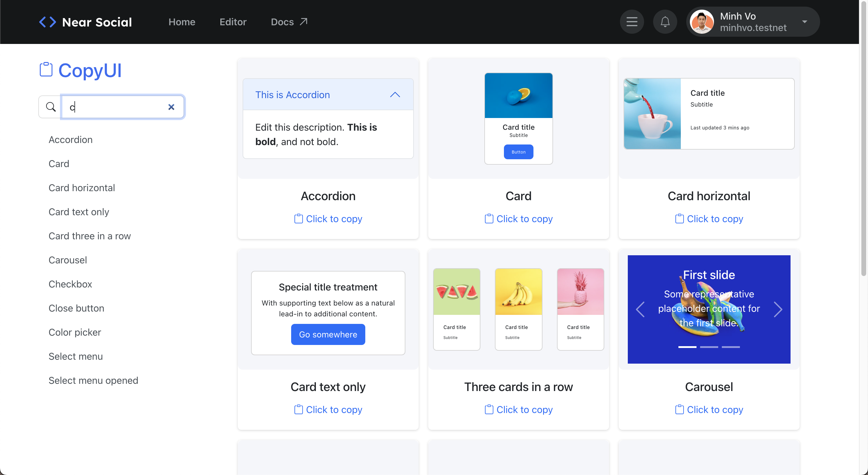Select Checkbox in the sidebar list
This screenshot has height=475, width=868.
pos(70,284)
